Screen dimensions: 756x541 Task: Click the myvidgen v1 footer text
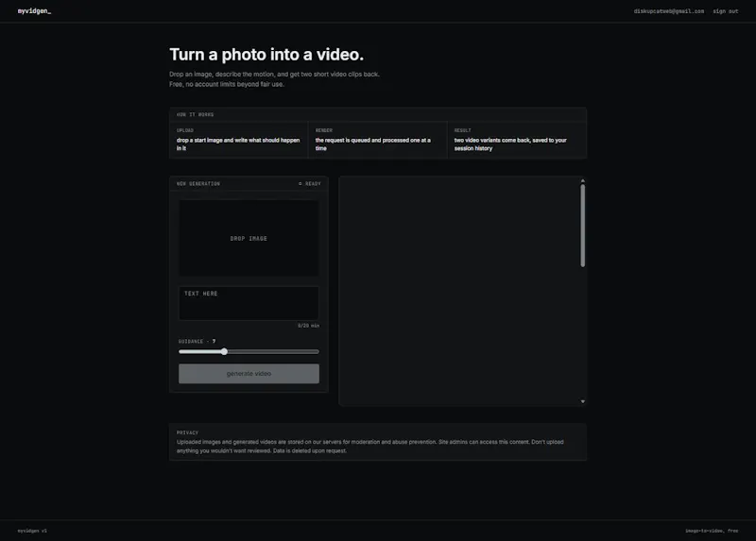(x=32, y=531)
